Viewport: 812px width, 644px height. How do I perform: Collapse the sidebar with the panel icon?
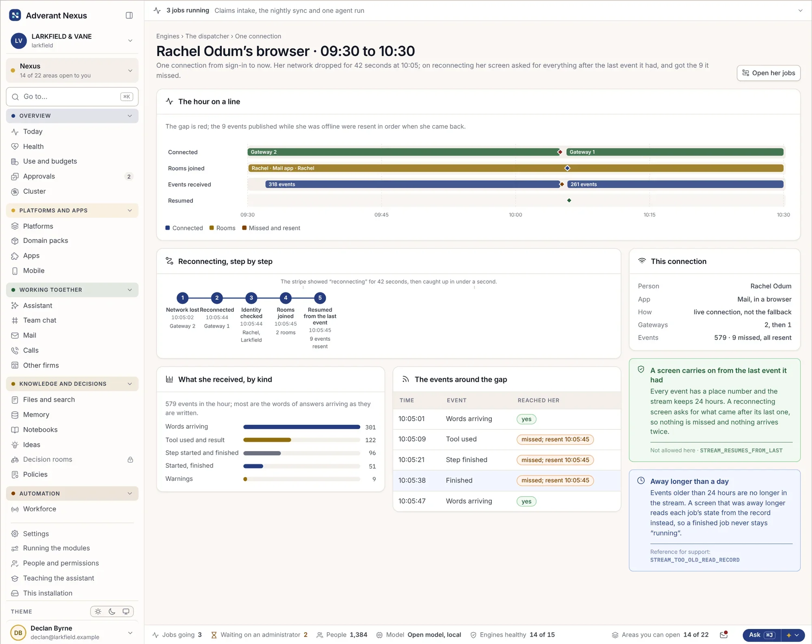(129, 15)
